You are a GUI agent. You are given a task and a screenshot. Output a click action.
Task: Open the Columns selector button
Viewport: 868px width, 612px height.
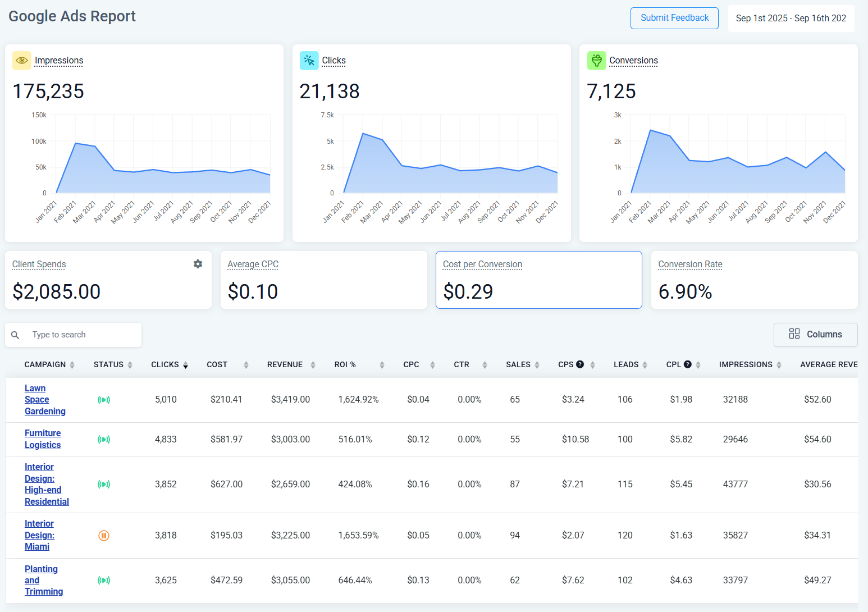coord(815,335)
